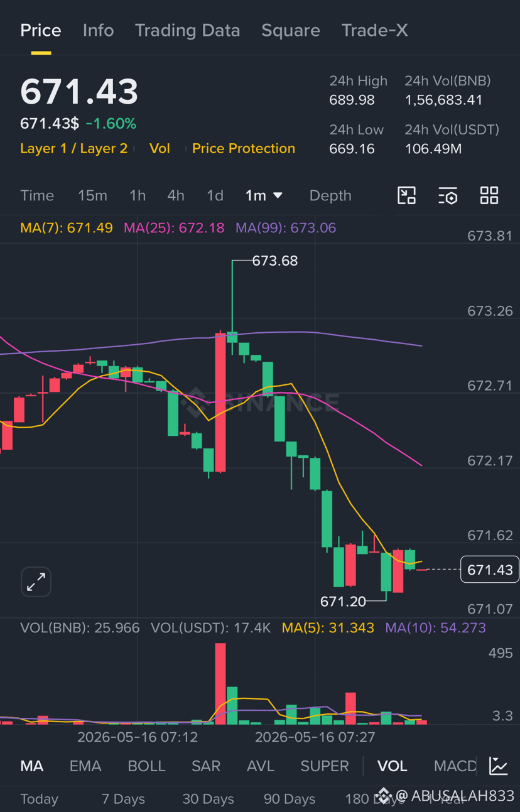Open the Layer 1 / Layer 2 tag

pos(74,148)
